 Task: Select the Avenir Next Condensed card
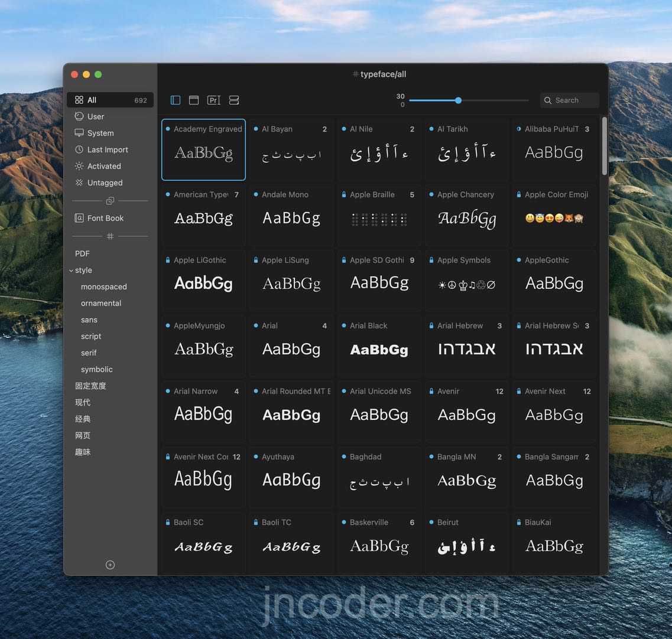(203, 477)
